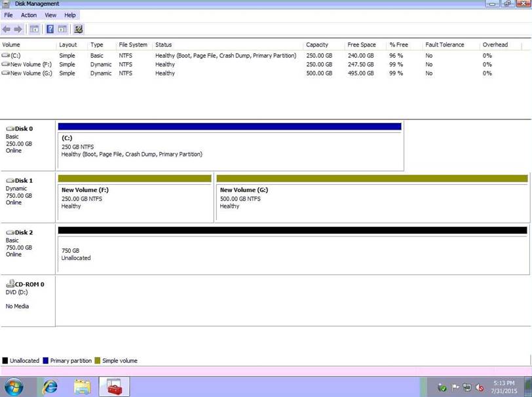The width and height of the screenshot is (532, 397).
Task: Click the blue Primary partition legend swatch
Action: (x=46, y=360)
